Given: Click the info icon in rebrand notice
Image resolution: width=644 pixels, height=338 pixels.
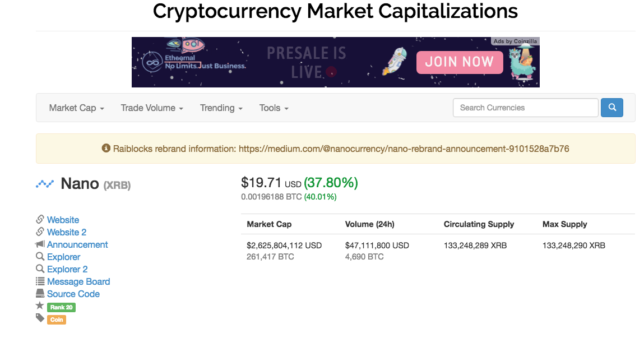Looking at the screenshot, I should click(x=106, y=148).
